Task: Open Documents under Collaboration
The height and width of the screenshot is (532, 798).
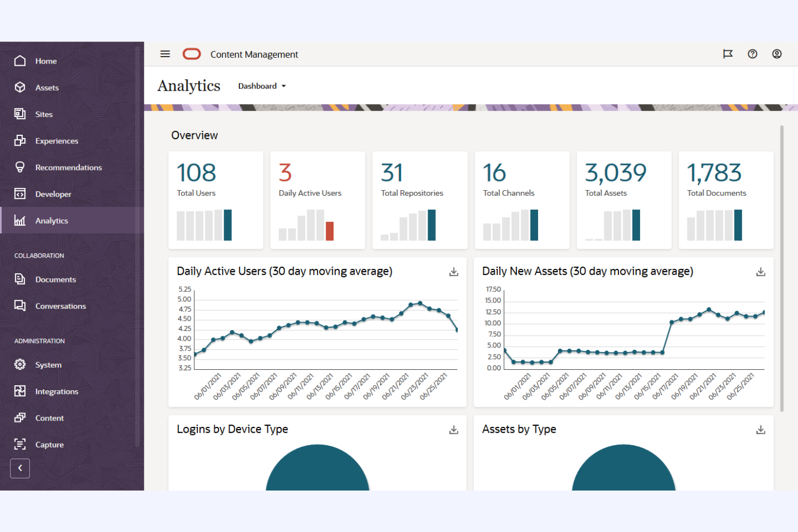Action: tap(56, 279)
